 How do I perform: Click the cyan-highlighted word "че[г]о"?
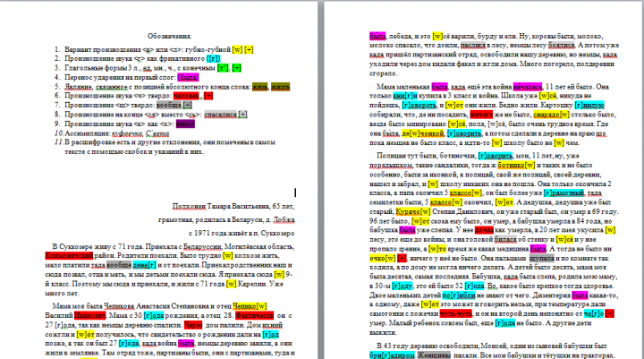point(594,313)
